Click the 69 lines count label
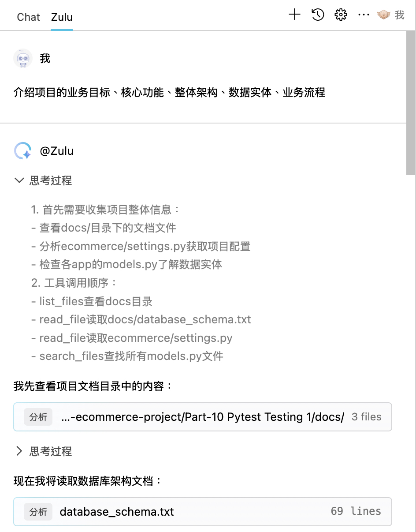 [x=356, y=511]
